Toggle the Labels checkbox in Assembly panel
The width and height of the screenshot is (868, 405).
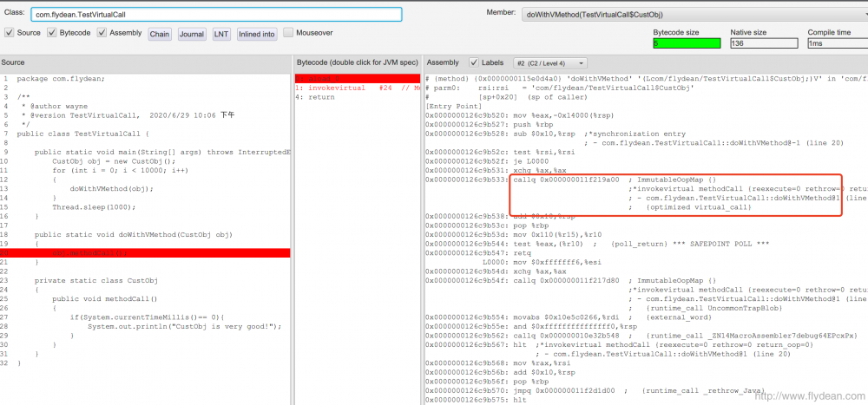click(x=474, y=62)
